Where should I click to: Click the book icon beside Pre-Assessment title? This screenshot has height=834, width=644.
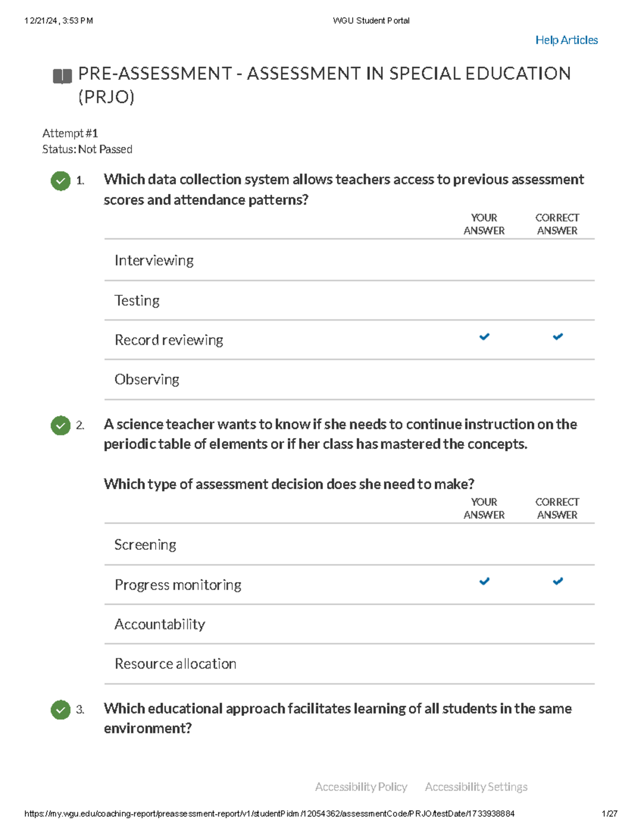pos(62,76)
